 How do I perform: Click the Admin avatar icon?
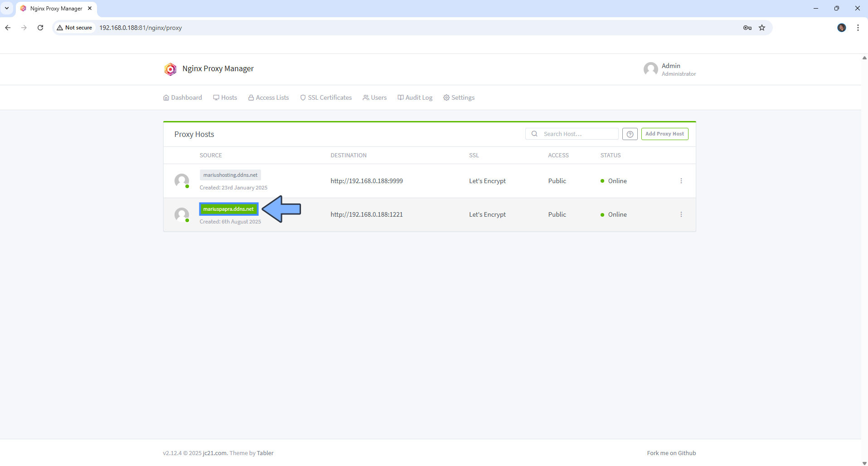(651, 69)
